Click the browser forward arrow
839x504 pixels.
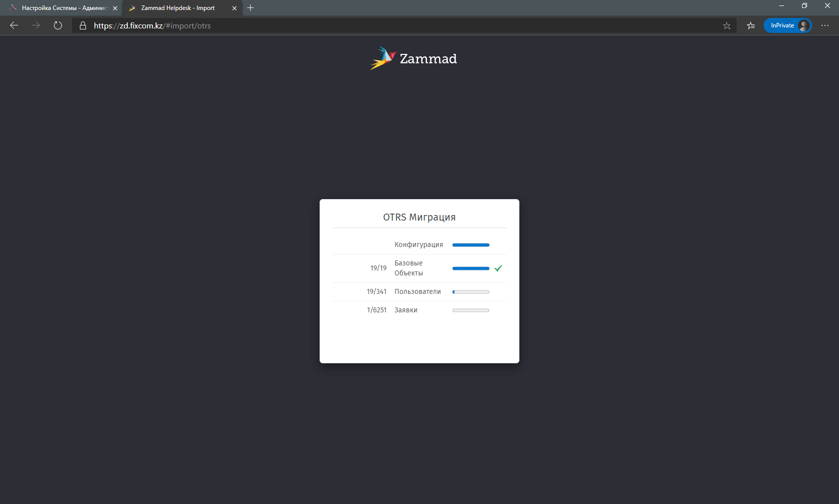(x=36, y=25)
